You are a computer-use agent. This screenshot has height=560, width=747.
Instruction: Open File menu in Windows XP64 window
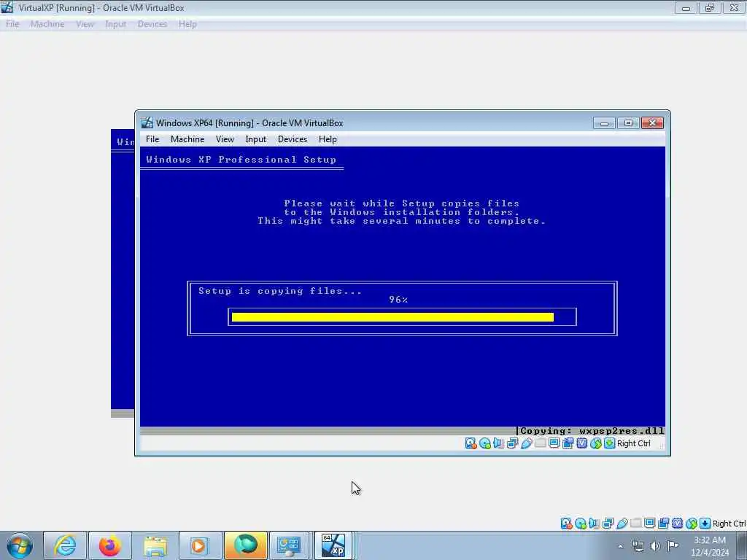coord(152,139)
